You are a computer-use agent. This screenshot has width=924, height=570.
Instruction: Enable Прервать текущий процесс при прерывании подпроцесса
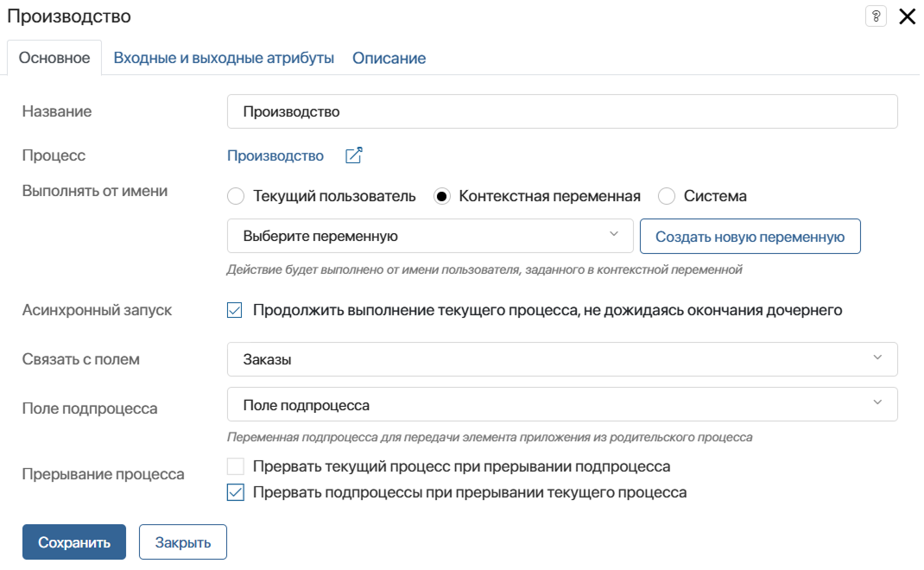click(236, 466)
